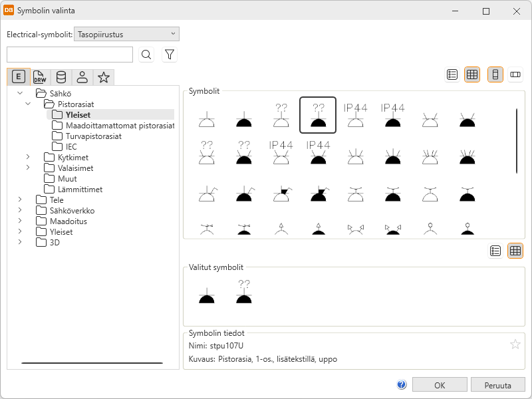Expand the Tele tree node

click(x=20, y=199)
